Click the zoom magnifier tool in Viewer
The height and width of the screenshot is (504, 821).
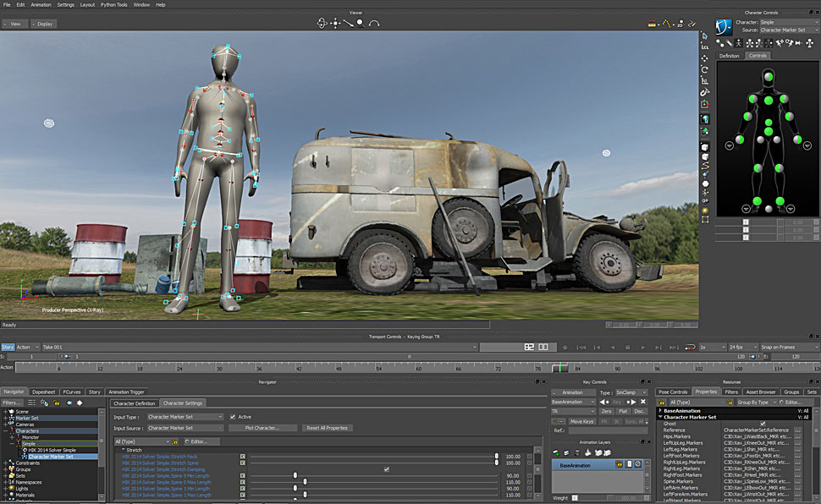coord(361,23)
